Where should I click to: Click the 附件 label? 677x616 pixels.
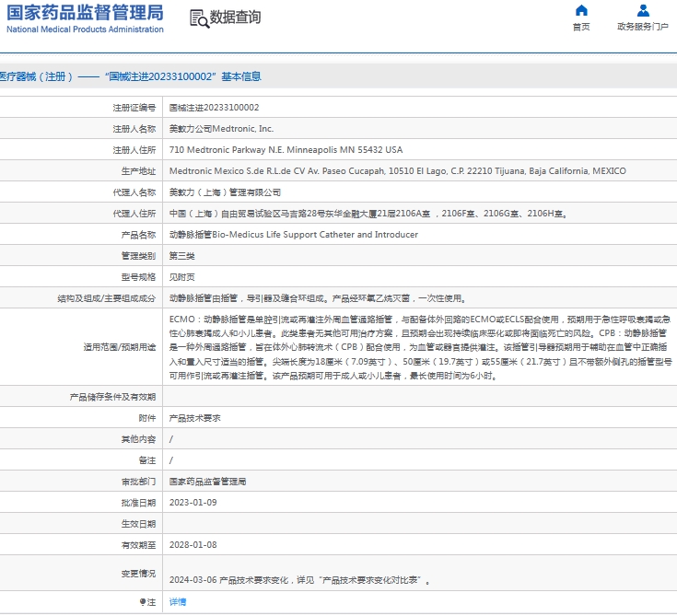click(x=147, y=418)
